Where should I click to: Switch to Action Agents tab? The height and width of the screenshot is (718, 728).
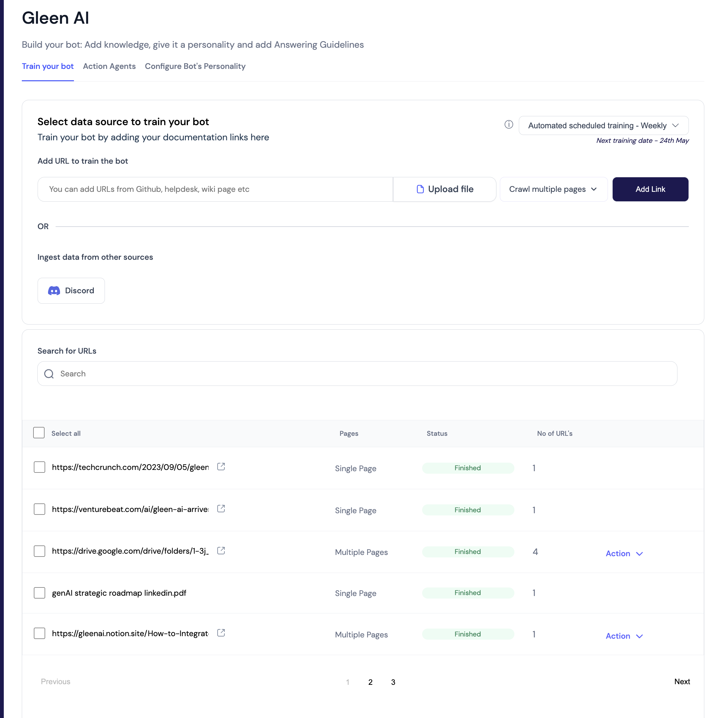pyautogui.click(x=109, y=66)
